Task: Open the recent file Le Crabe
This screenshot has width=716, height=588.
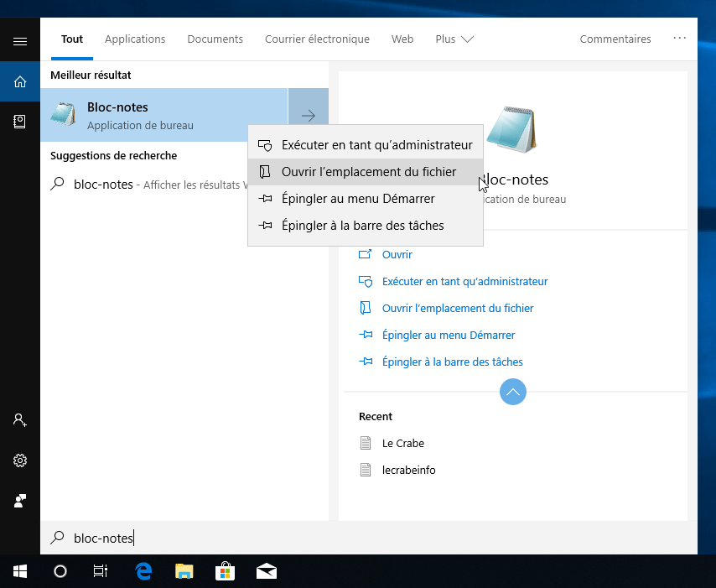Action: click(402, 443)
